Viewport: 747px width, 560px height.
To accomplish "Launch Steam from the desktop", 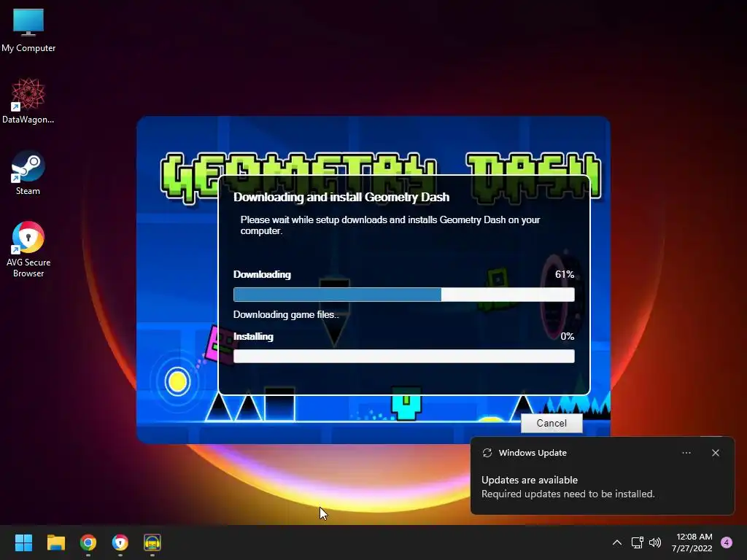I will (x=28, y=172).
